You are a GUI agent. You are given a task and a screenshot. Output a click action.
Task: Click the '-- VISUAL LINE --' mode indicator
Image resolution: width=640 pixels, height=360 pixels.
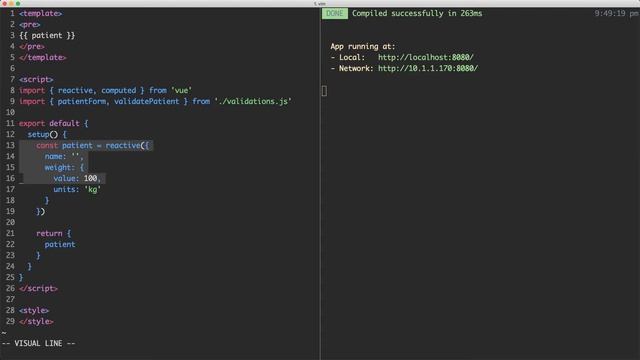[x=38, y=344]
